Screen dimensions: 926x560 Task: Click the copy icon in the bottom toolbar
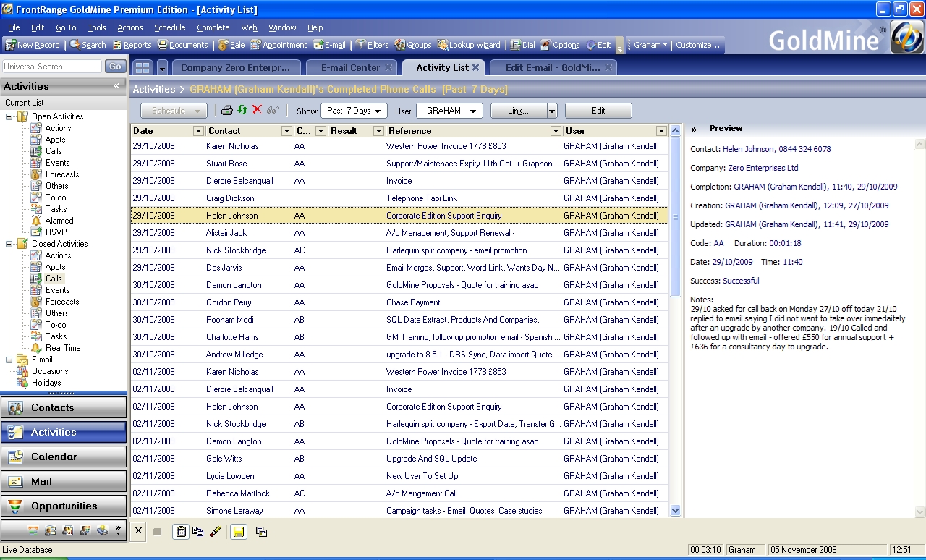(x=197, y=532)
